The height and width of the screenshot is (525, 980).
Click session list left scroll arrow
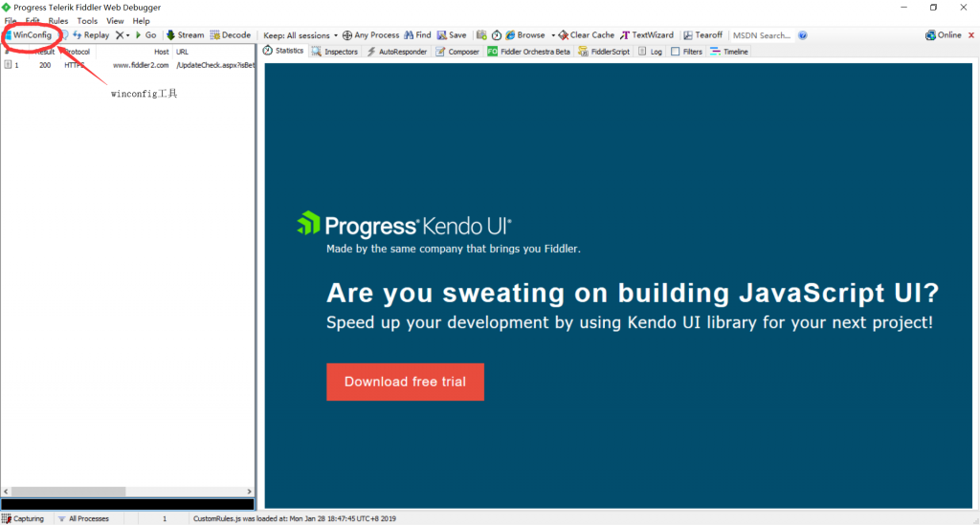click(x=6, y=492)
